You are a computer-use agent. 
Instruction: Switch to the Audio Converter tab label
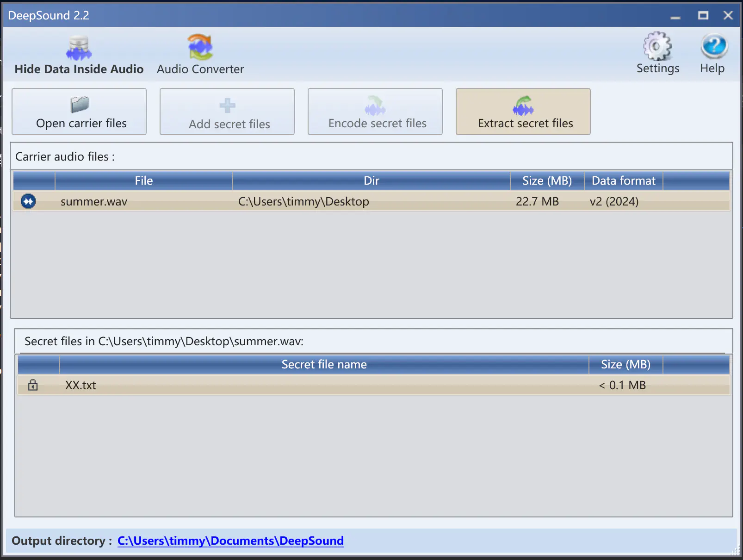pos(200,69)
